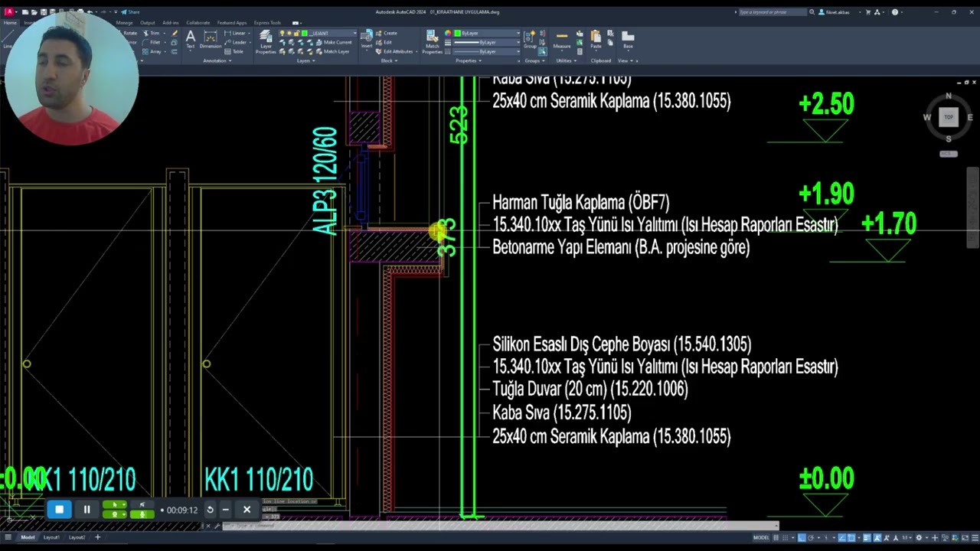Screen dimensions: 980x551
Task: Insert a Table
Action: click(x=234, y=52)
